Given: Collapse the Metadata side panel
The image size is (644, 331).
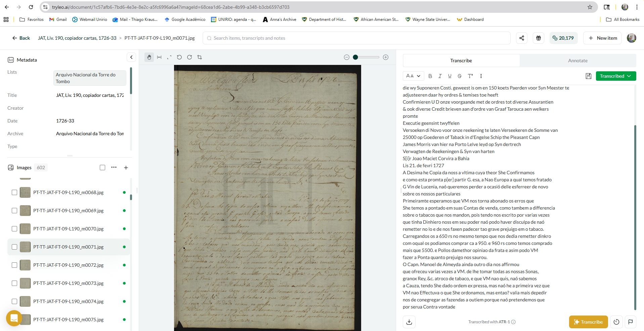Looking at the screenshot, I should click(131, 57).
